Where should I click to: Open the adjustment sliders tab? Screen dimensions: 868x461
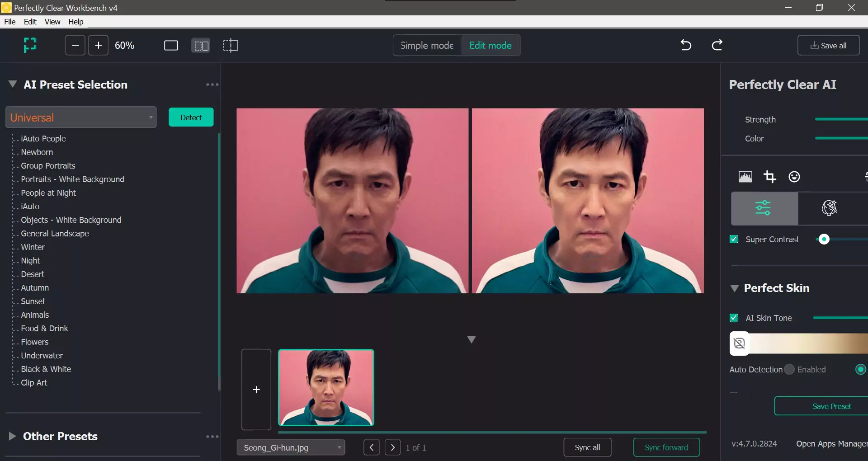click(x=764, y=208)
